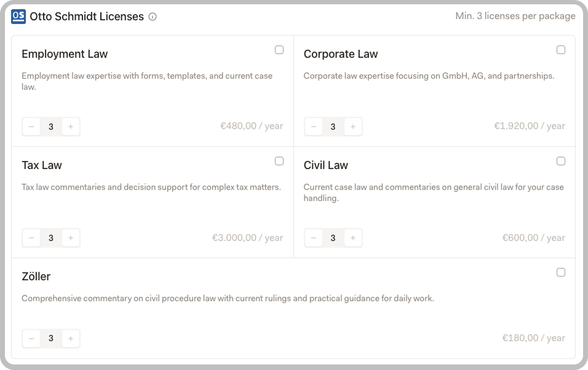Image resolution: width=588 pixels, height=370 pixels.
Task: Select the Employment Law checkbox
Action: click(x=279, y=50)
